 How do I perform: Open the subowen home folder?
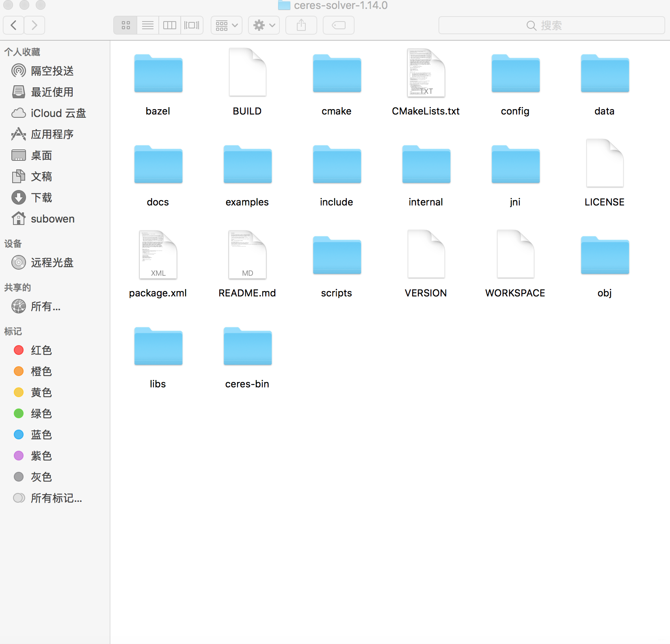point(43,218)
